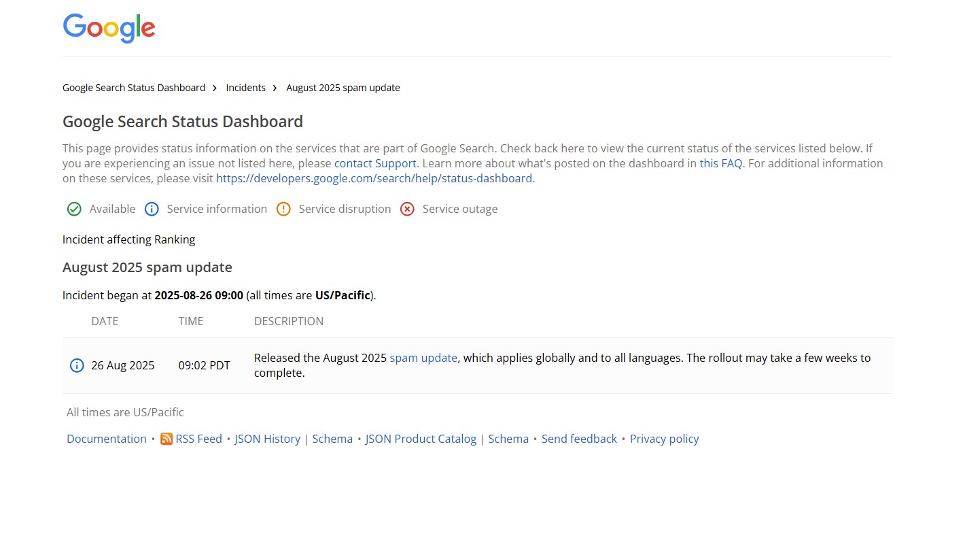Open the this FAQ link

(x=721, y=163)
